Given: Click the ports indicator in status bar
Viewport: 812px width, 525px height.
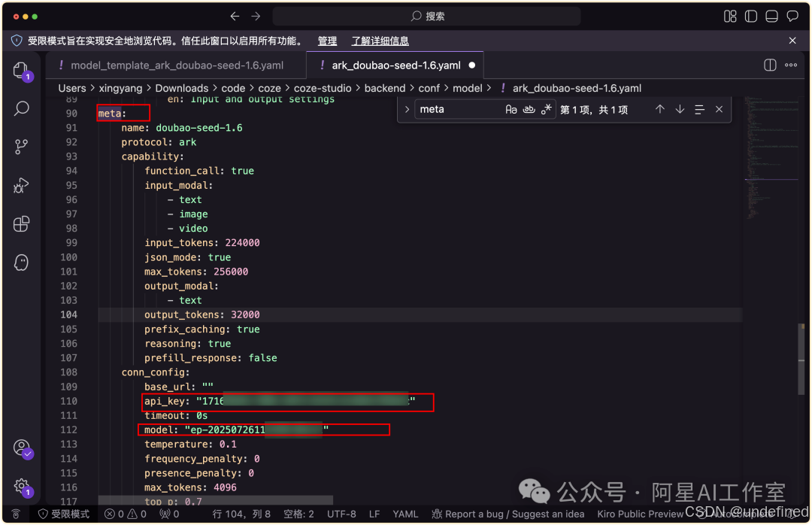Looking at the screenshot, I should click(x=169, y=514).
